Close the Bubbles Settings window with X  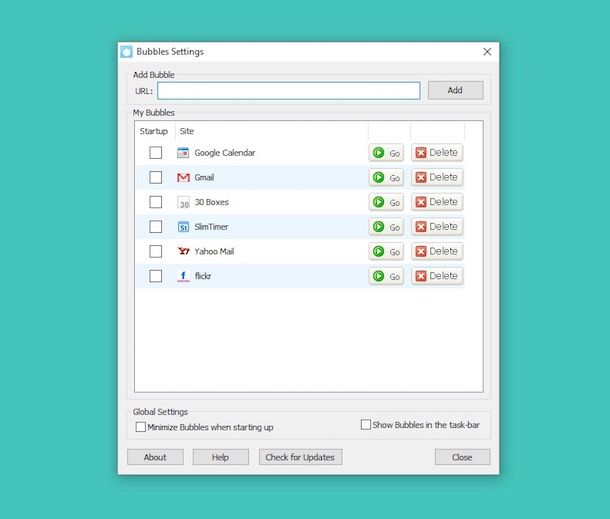487,52
